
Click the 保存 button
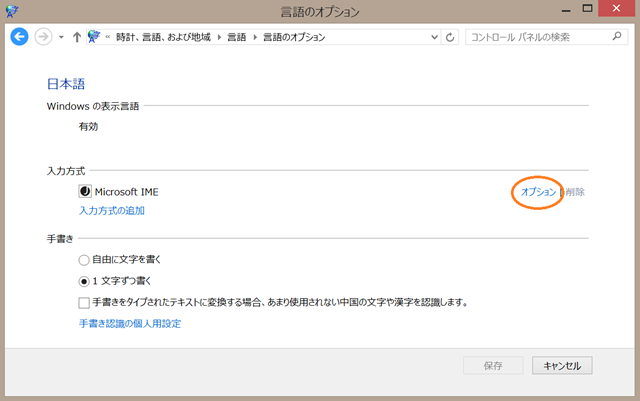coord(493,365)
